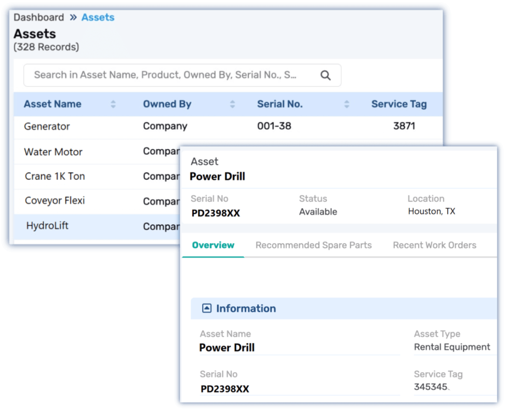Click the Assets search input field

click(166, 75)
